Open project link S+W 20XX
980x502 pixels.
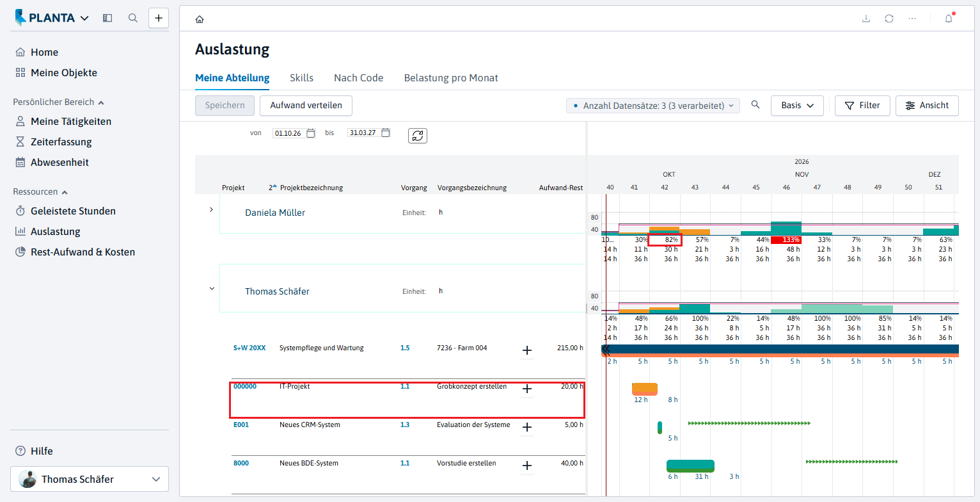249,348
